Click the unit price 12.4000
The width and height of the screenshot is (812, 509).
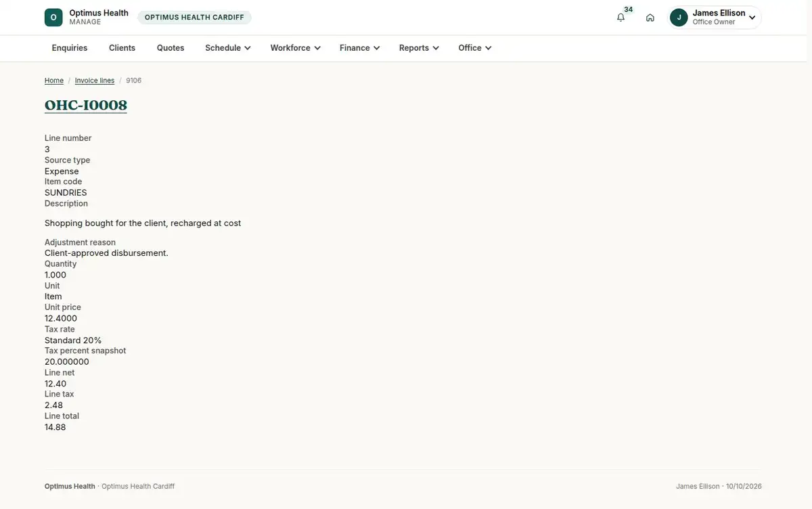coord(61,318)
